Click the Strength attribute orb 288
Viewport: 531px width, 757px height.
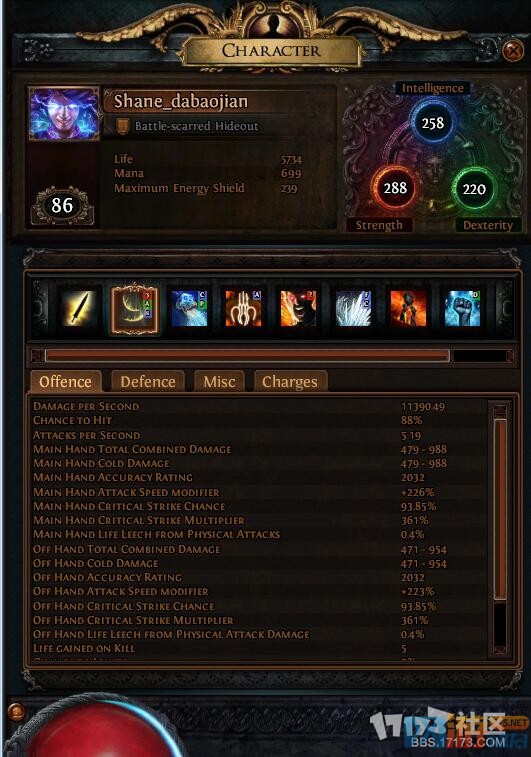(x=395, y=188)
